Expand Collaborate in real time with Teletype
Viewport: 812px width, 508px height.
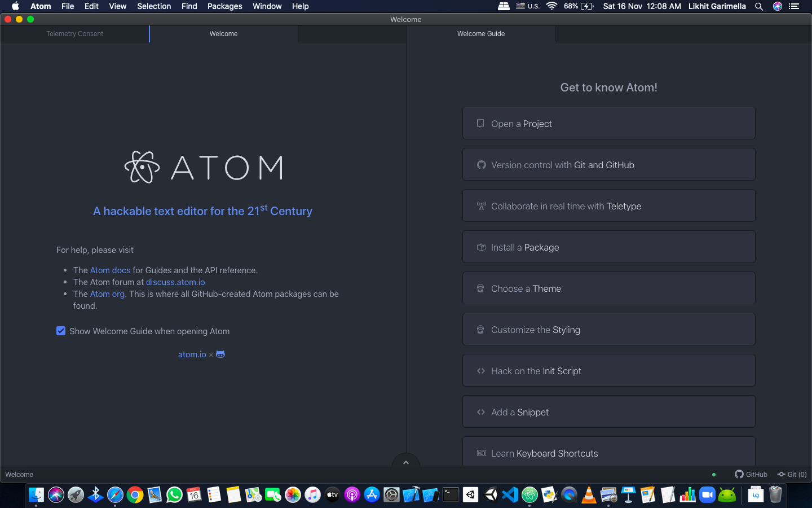pyautogui.click(x=608, y=205)
